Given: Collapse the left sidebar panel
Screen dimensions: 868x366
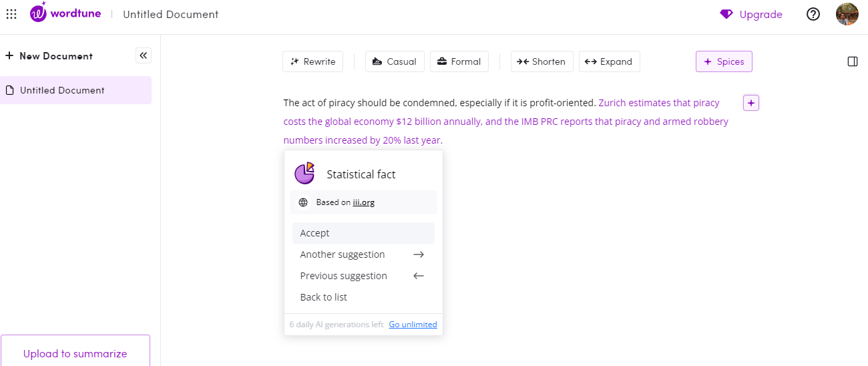Looking at the screenshot, I should coord(144,55).
